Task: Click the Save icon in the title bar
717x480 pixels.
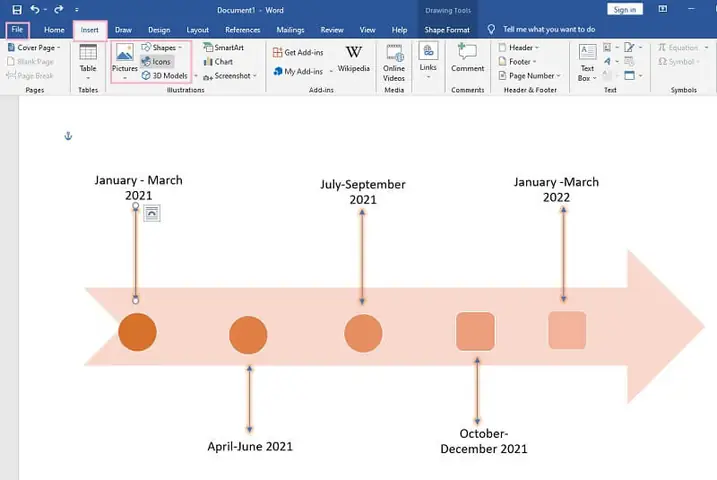Action: point(17,10)
